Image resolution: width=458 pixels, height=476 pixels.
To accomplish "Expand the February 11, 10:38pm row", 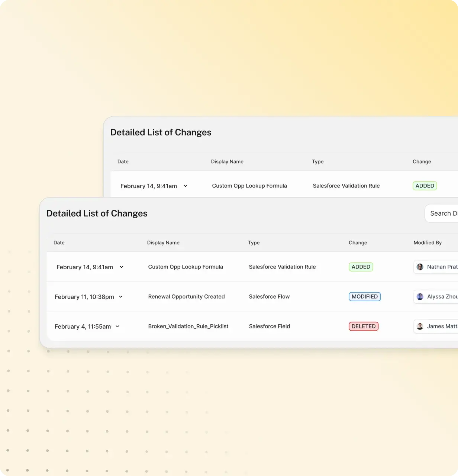I will pos(120,297).
